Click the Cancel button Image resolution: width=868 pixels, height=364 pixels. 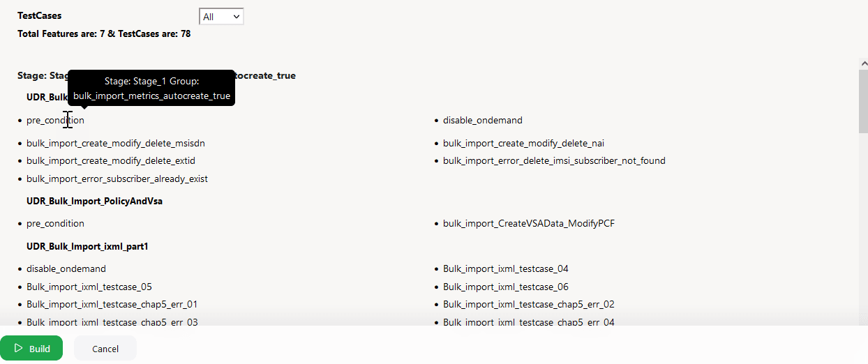(105, 349)
